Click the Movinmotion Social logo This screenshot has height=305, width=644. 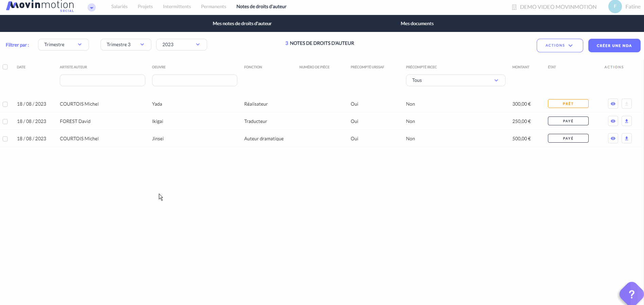tap(40, 6)
